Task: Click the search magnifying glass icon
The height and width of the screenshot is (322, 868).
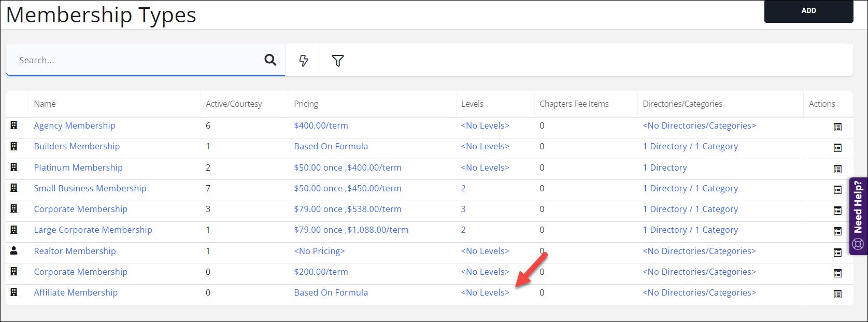Action: click(270, 60)
